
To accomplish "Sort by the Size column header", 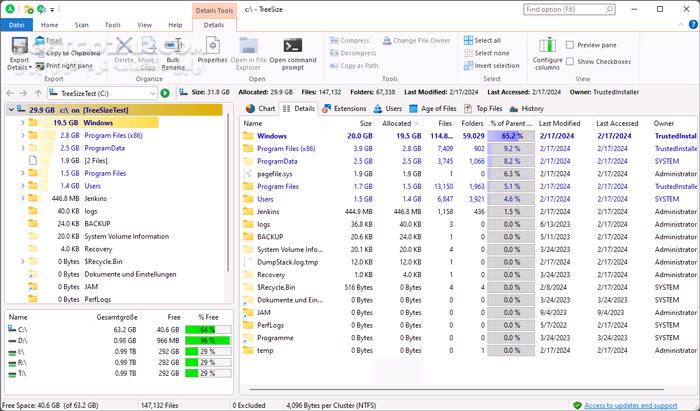I will [x=365, y=123].
